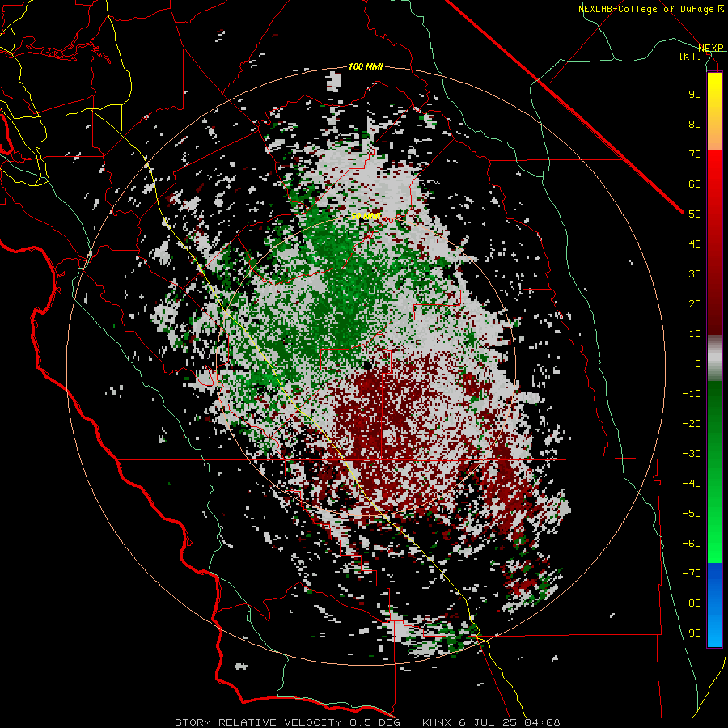
Task: Click the NEXR label above the legend
Action: pyautogui.click(x=710, y=48)
